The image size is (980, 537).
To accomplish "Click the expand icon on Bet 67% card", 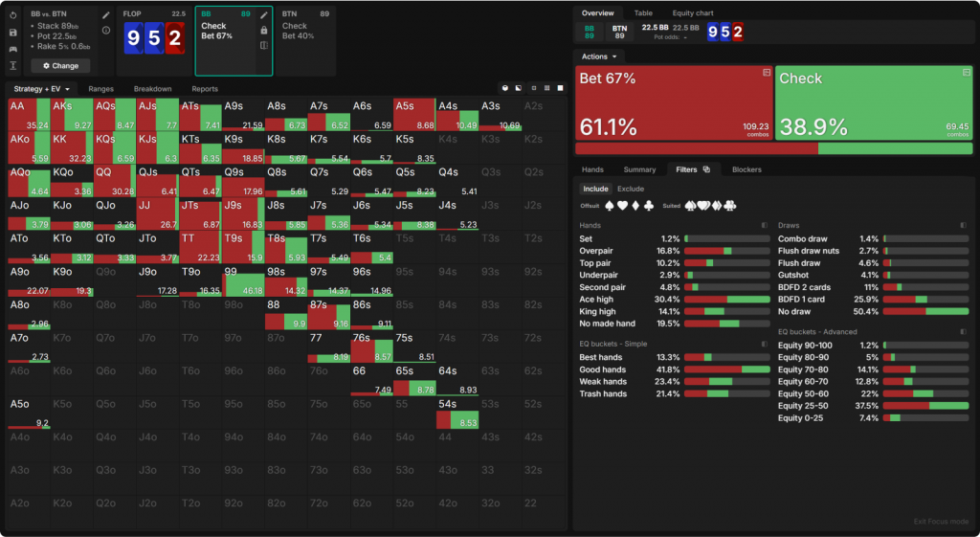I will point(766,73).
